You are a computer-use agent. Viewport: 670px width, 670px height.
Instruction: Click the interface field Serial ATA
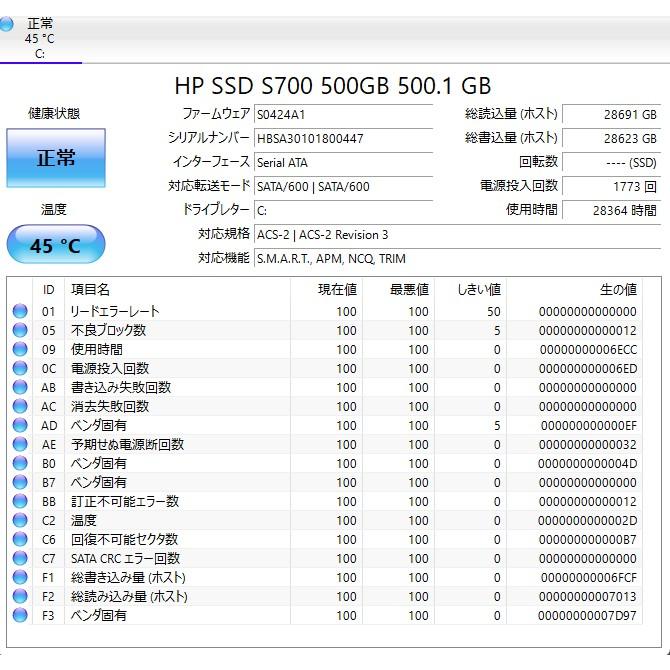pyautogui.click(x=344, y=162)
